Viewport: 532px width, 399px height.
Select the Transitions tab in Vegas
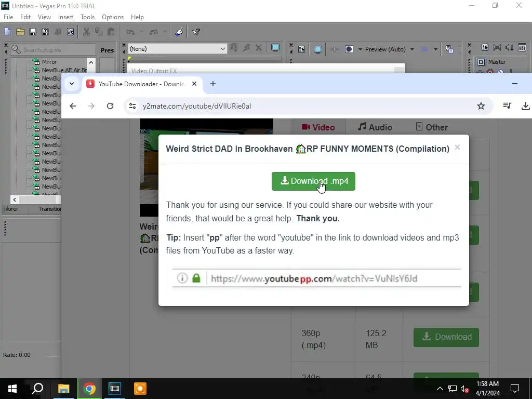click(x=49, y=209)
